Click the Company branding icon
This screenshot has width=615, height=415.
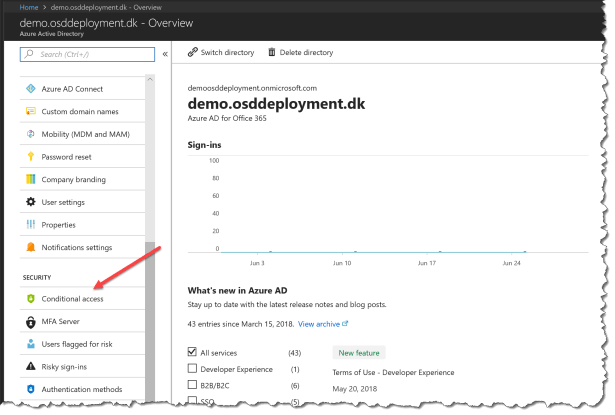(31, 179)
